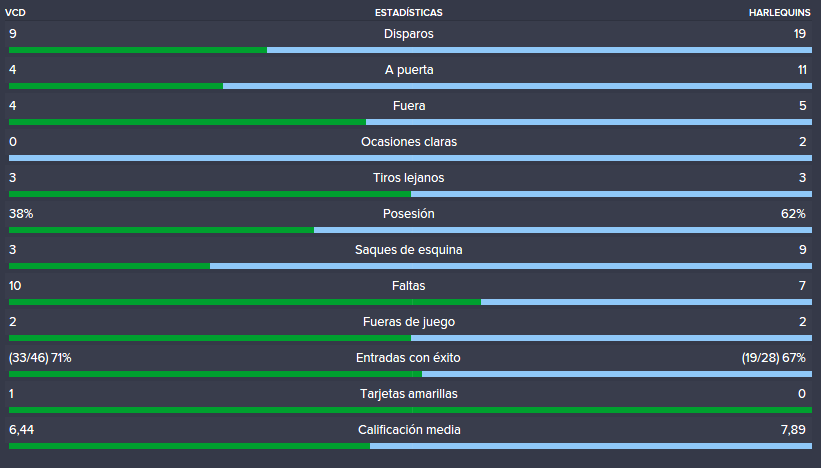This screenshot has height=468, width=821.
Task: Click the VCD team header
Action: (15, 13)
